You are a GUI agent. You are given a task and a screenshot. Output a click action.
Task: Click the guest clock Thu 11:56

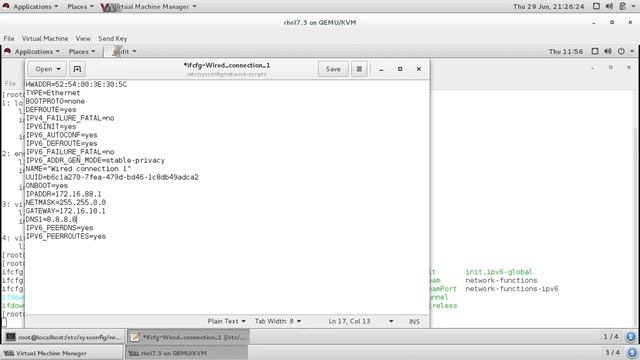(566, 51)
